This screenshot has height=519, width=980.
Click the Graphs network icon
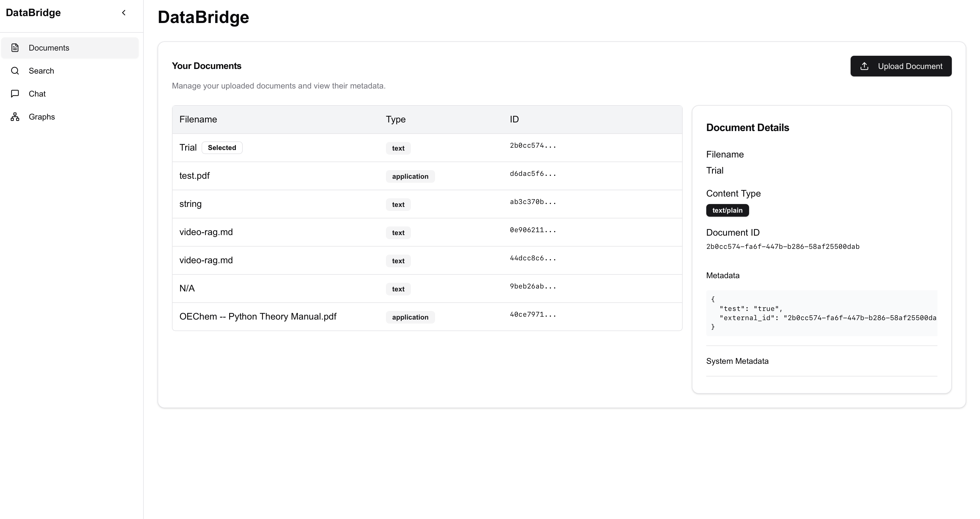(15, 117)
